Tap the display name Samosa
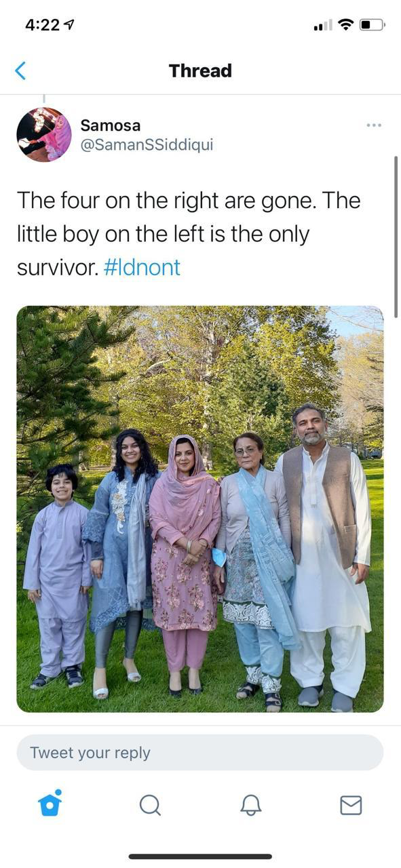The image size is (401, 868). 111,125
